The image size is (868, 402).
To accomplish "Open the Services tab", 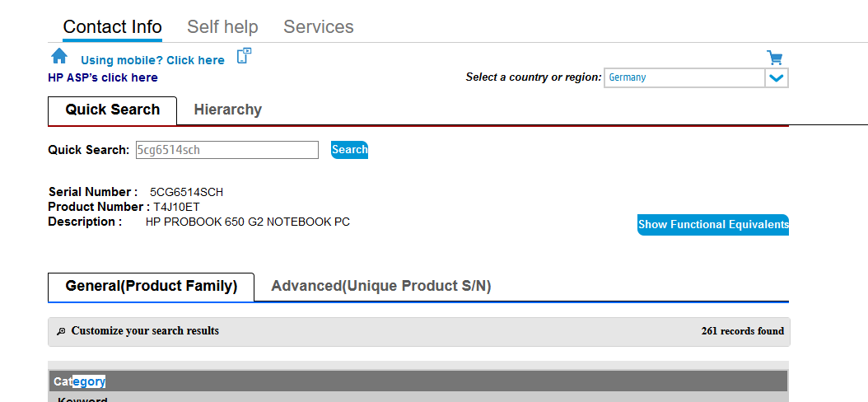I will 319,26.
